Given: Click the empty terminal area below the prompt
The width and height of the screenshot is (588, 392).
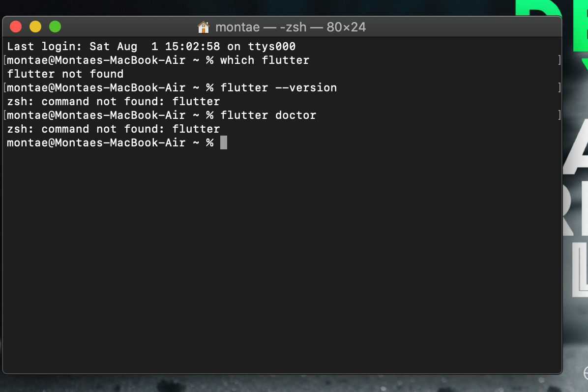Looking at the screenshot, I should pos(280,246).
